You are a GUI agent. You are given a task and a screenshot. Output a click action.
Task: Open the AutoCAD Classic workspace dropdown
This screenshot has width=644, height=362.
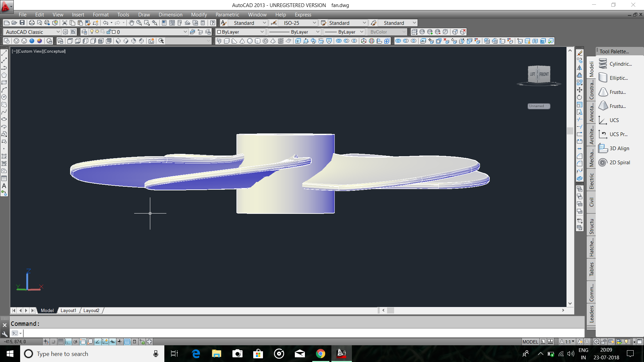tap(58, 32)
